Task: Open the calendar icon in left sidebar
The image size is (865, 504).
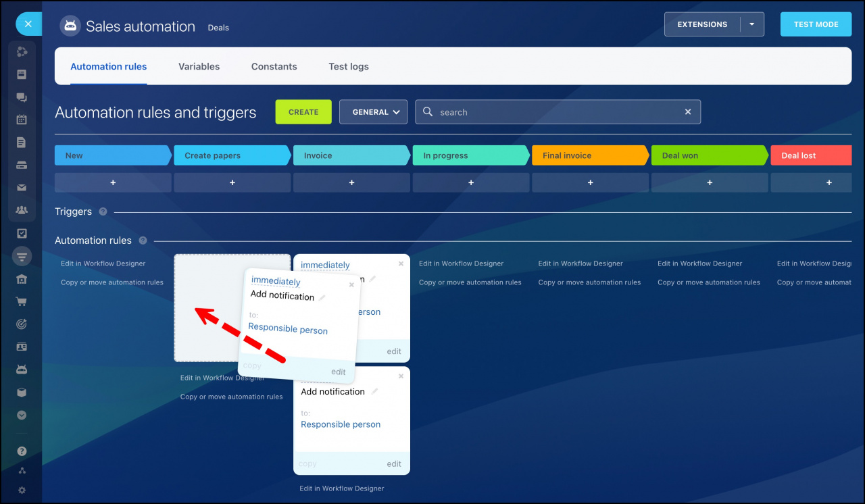Action: point(22,120)
